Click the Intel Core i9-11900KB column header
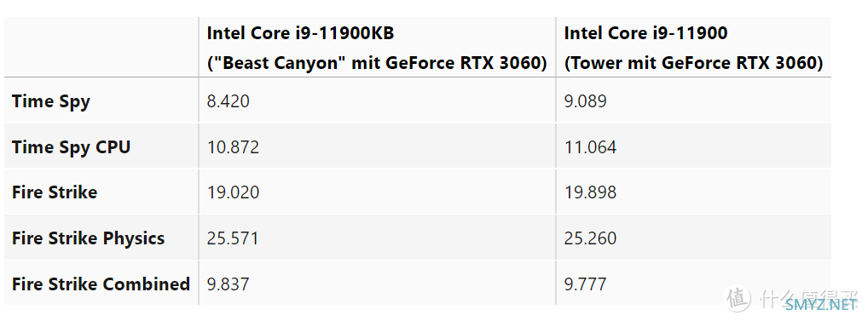Viewport: 868px width, 321px height. pos(377,48)
